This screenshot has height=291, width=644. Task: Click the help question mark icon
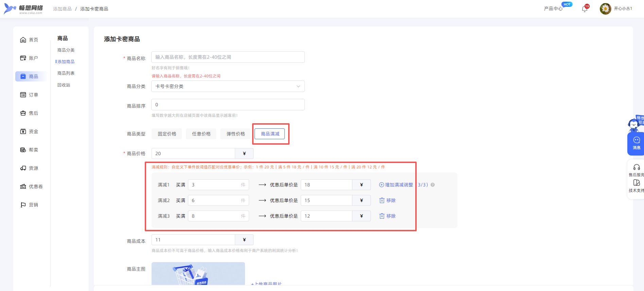(433, 185)
